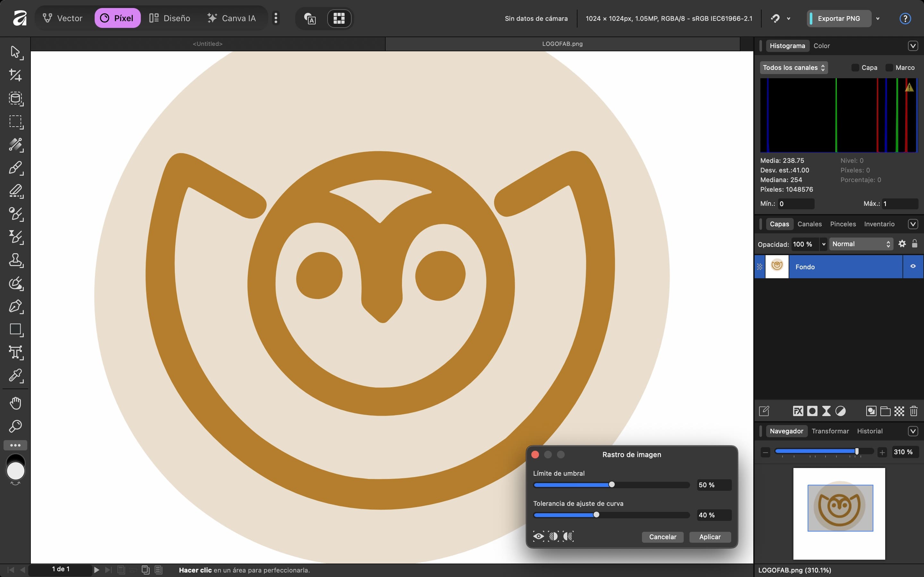The width and height of the screenshot is (924, 577).
Task: Enable the Marco histogram checkbox
Action: click(889, 68)
